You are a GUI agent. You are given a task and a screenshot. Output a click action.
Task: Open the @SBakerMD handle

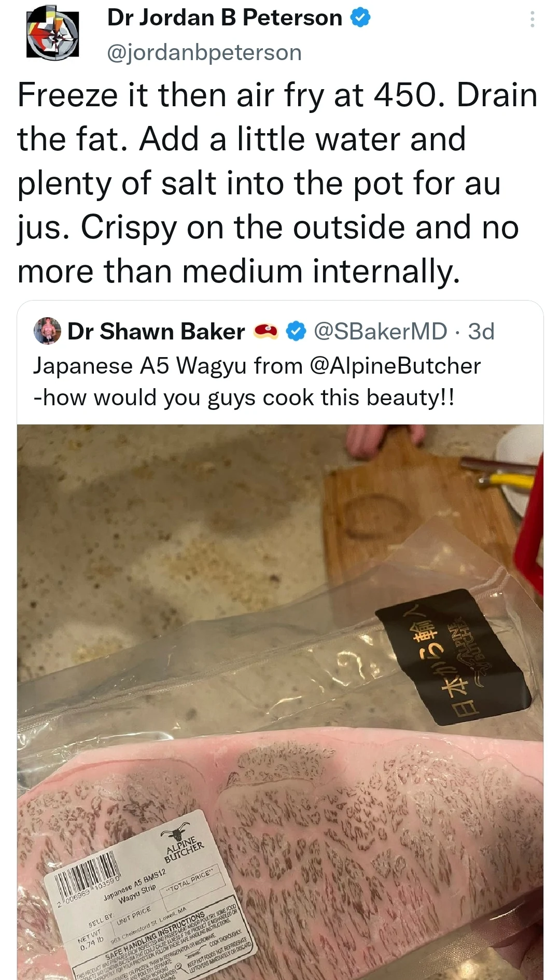pos(381,332)
